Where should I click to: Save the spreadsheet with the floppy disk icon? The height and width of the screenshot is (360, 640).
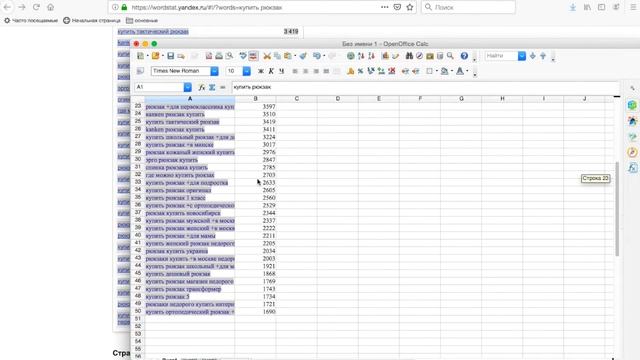coord(171,56)
